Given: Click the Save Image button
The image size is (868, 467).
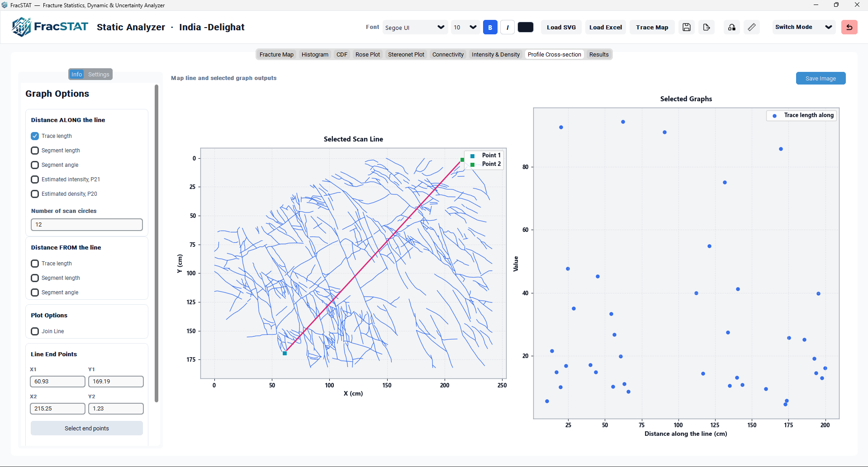Looking at the screenshot, I should (821, 78).
